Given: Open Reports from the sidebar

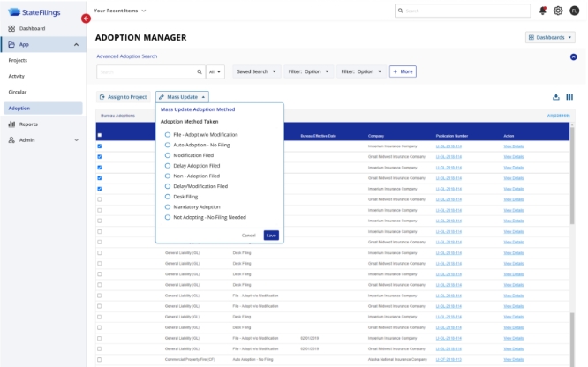Looking at the screenshot, I should point(28,124).
